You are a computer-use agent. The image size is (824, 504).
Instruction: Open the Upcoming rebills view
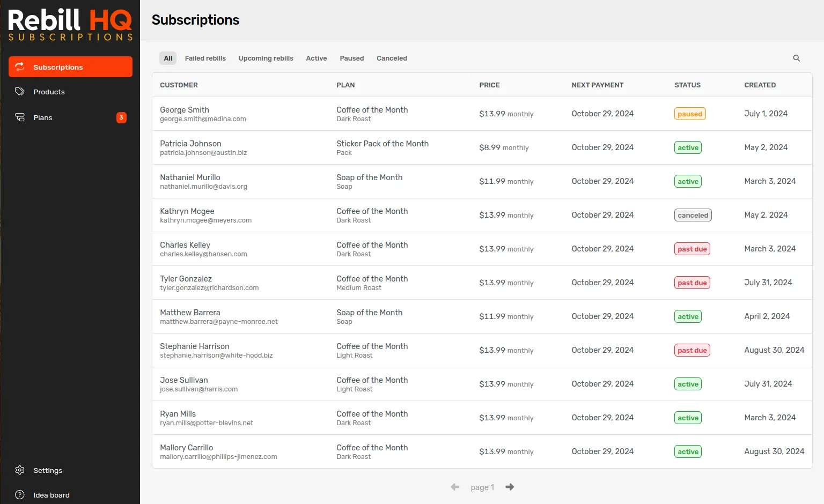click(x=266, y=58)
